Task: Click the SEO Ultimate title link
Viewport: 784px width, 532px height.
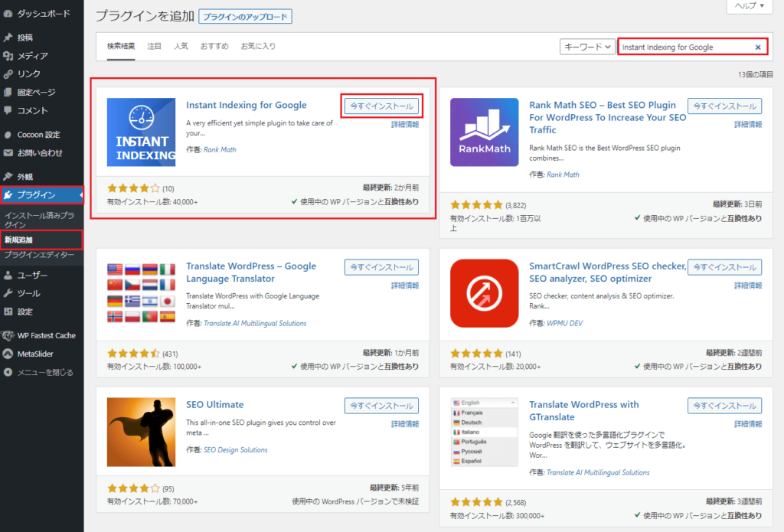Action: (x=214, y=404)
